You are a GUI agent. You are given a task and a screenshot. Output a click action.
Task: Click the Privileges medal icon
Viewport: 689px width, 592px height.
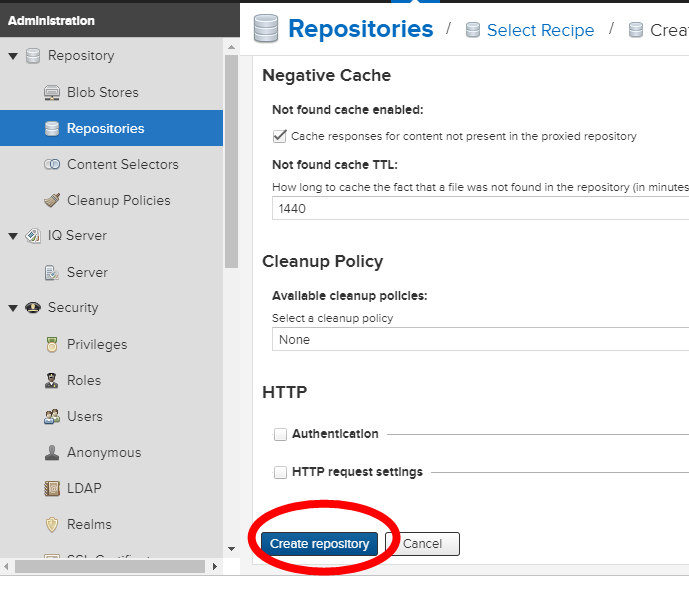(52, 345)
